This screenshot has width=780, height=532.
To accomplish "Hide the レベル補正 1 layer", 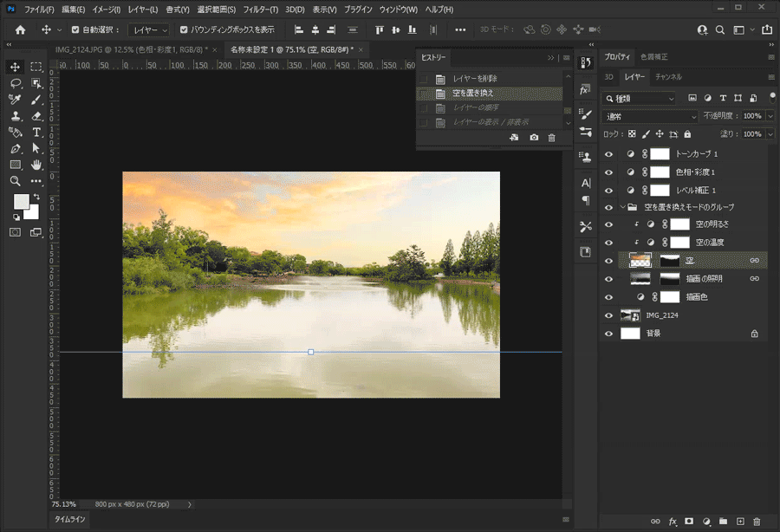I will [608, 191].
